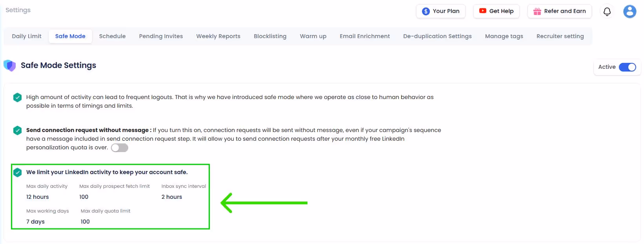644x244 pixels.
Task: Open the notifications bell icon
Action: click(x=607, y=11)
